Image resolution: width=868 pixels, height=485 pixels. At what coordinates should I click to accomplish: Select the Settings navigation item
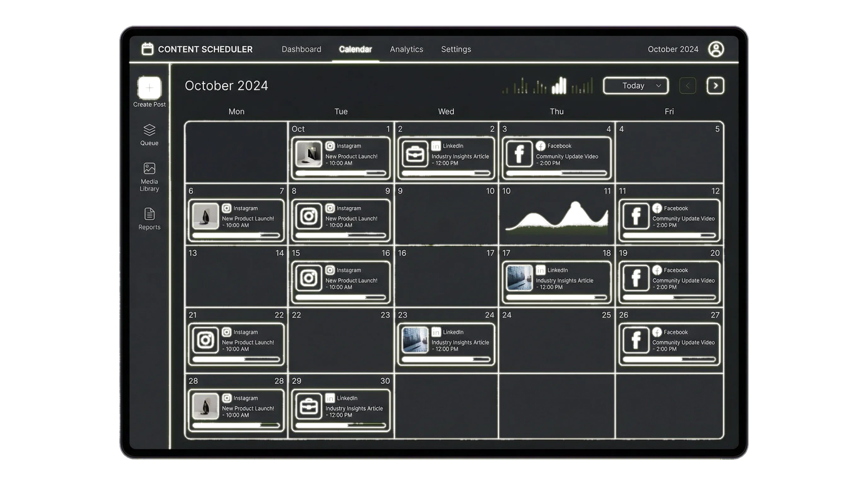point(456,49)
